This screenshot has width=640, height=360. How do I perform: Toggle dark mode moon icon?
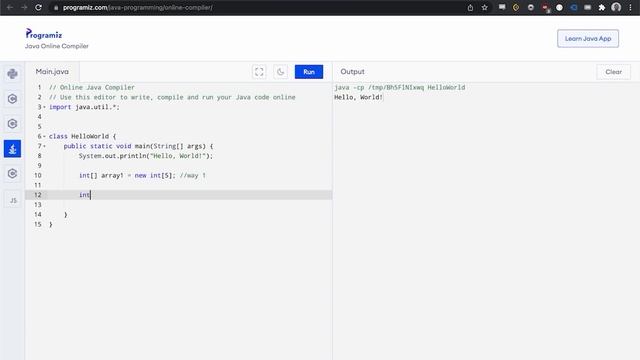pyautogui.click(x=280, y=72)
